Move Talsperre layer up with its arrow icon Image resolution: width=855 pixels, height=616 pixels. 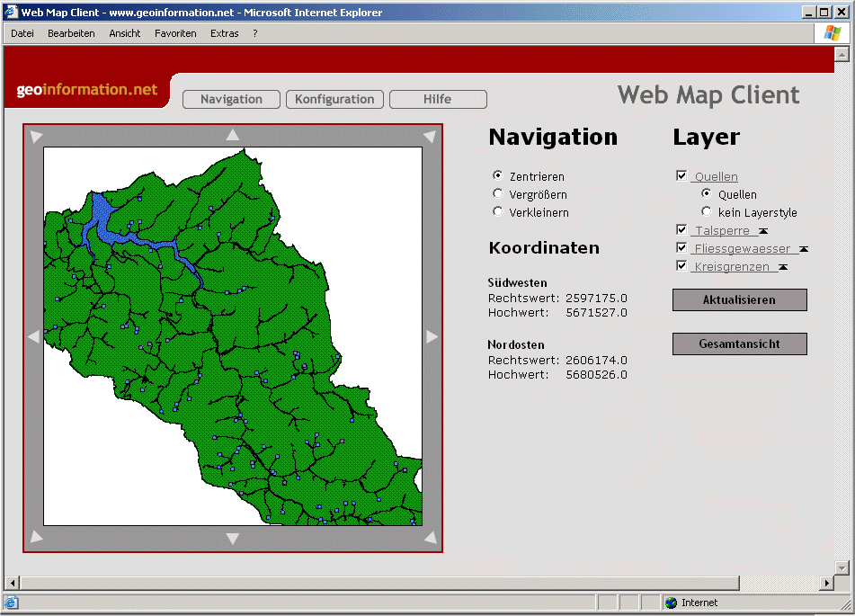[763, 231]
